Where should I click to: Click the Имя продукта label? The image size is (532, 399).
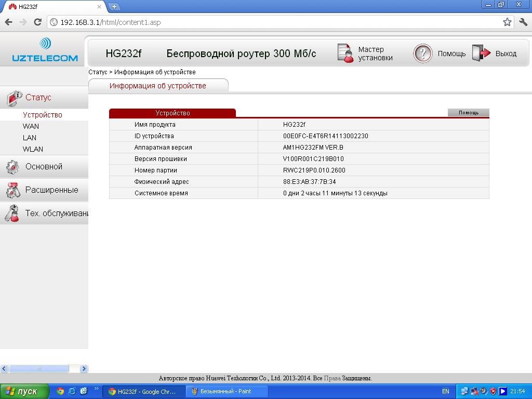155,125
